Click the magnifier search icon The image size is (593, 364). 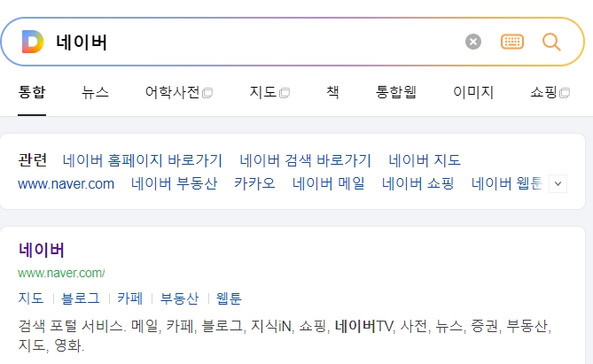click(x=551, y=42)
